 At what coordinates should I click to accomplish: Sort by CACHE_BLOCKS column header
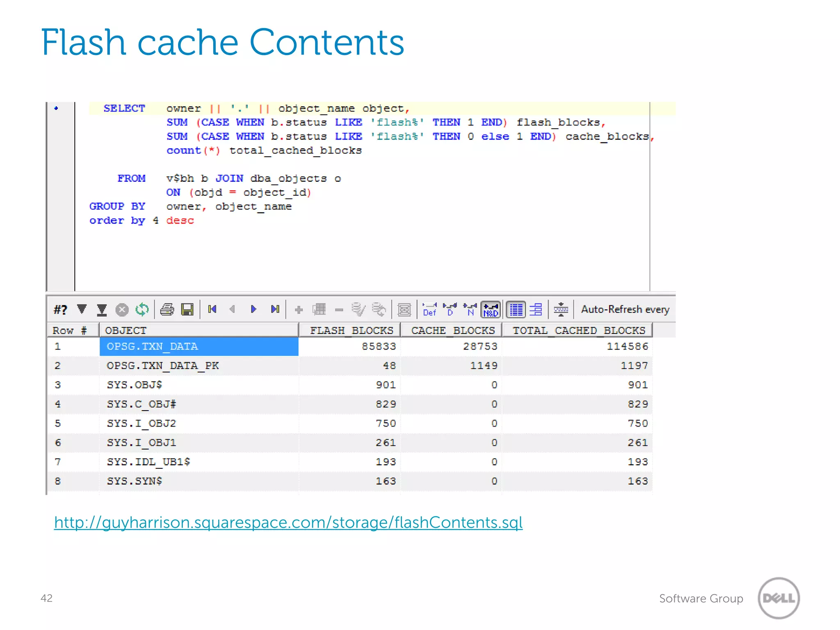coord(451,330)
